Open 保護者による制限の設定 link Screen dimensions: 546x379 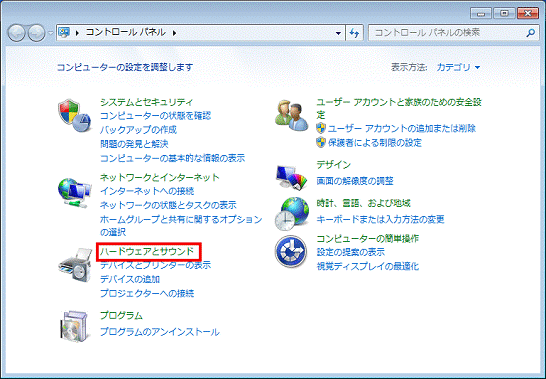(x=375, y=143)
